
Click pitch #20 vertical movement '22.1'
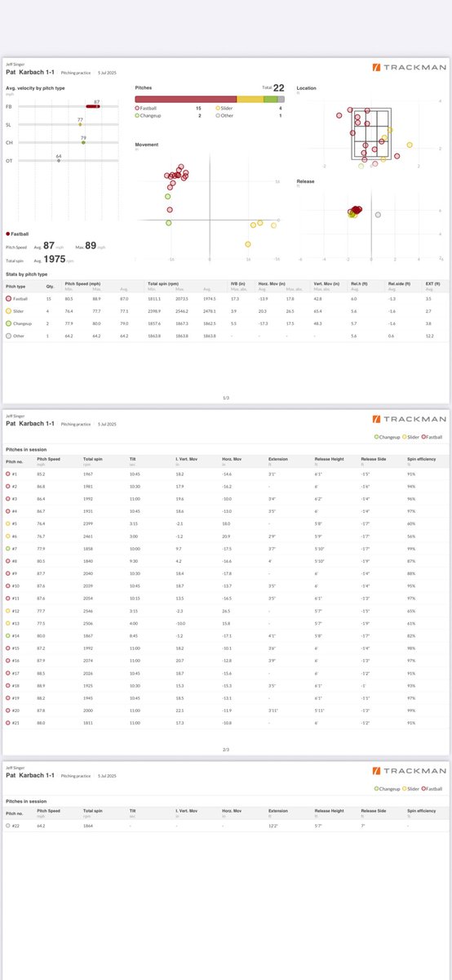coord(179,710)
